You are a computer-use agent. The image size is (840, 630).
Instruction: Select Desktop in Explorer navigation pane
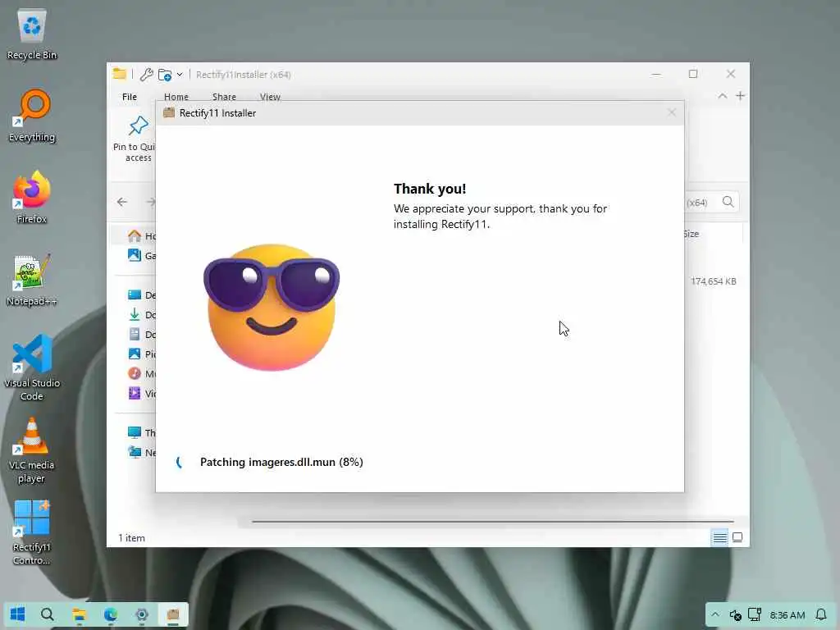pos(141,294)
